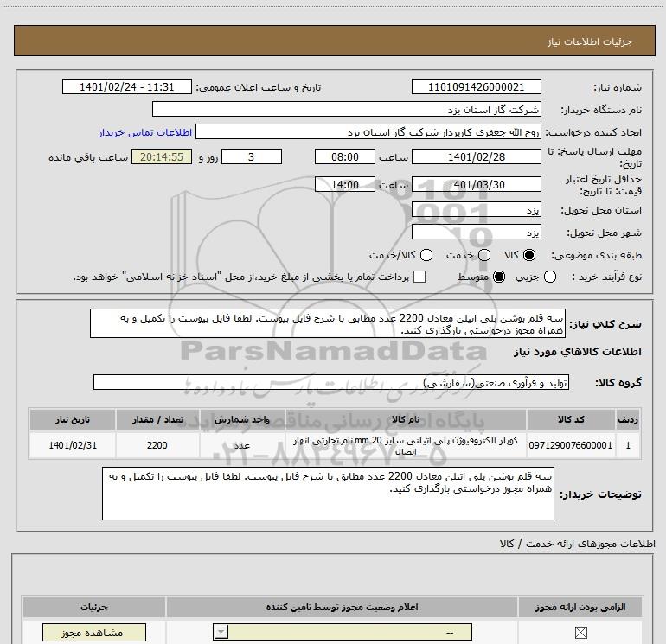
Task: Click the price validity date 1401/03/30
Action: pos(476,184)
